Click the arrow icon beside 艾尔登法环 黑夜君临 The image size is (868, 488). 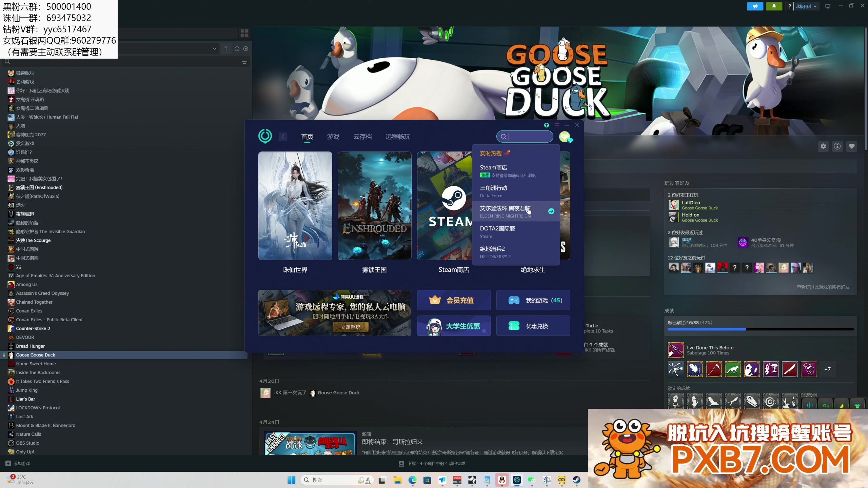[x=551, y=211]
